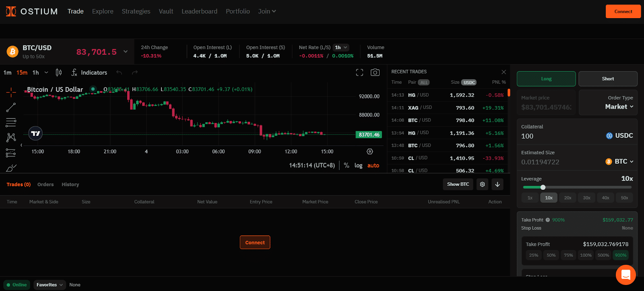Set leverage to 50x preset
This screenshot has height=291, width=644.
click(624, 198)
